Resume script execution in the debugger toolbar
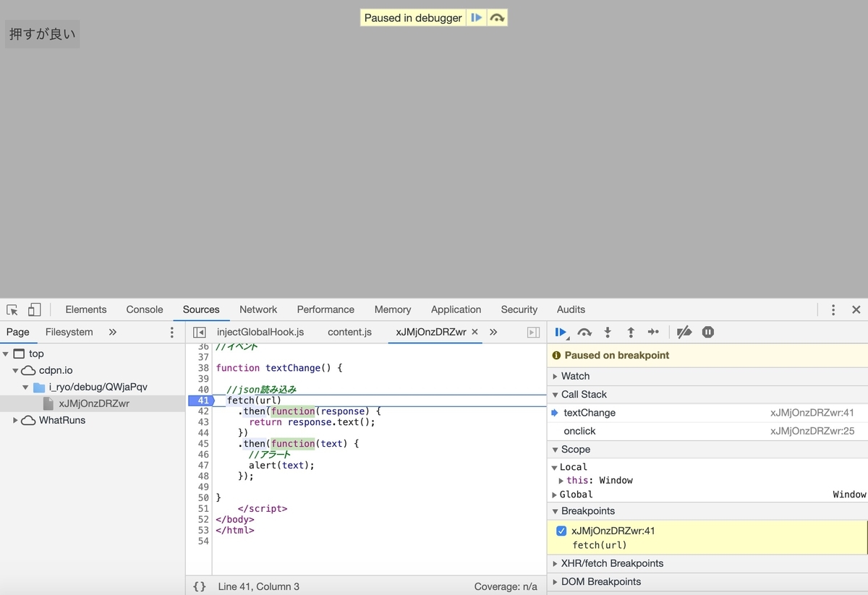This screenshot has width=868, height=595. point(561,333)
